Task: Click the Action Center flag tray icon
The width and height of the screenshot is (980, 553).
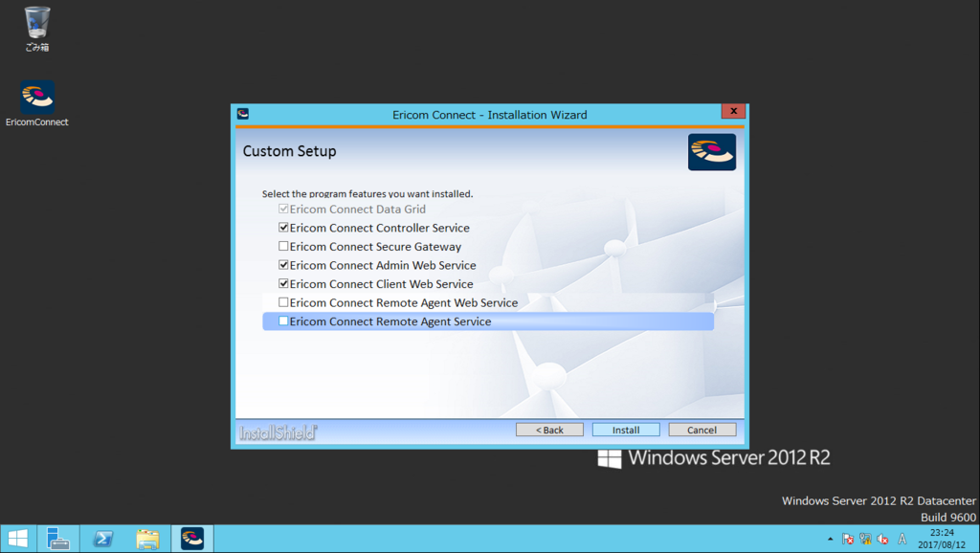Action: coord(848,539)
